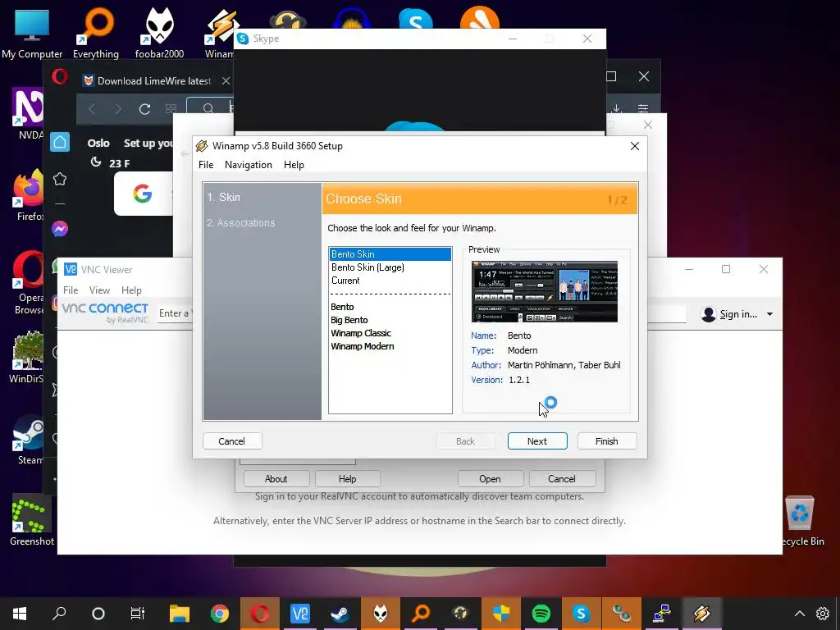Open View menu in VNC Viewer
Screen dimensions: 840x630
(x=99, y=290)
